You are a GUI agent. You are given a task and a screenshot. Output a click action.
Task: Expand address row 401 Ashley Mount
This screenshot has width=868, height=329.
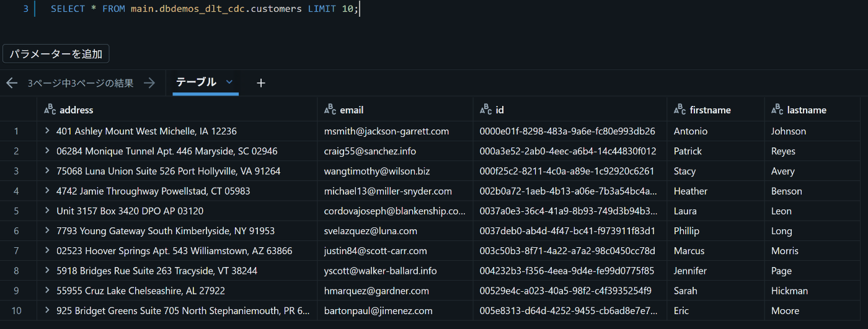click(47, 131)
